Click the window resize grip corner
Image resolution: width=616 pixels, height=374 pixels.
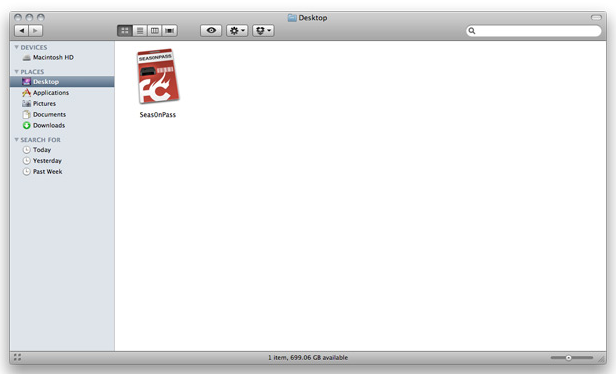tap(601, 359)
